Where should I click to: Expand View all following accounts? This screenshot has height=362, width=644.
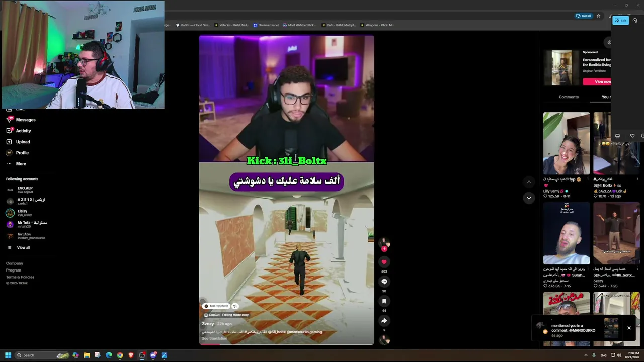(19, 248)
